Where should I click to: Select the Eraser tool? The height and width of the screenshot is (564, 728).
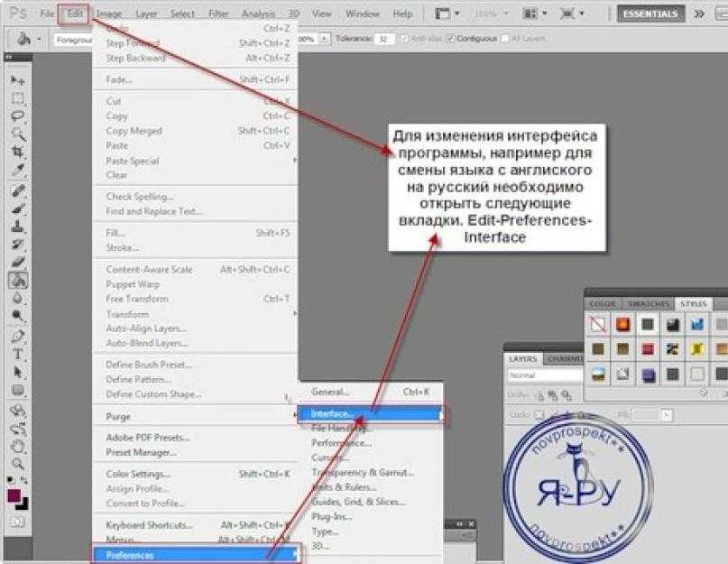pyautogui.click(x=18, y=263)
